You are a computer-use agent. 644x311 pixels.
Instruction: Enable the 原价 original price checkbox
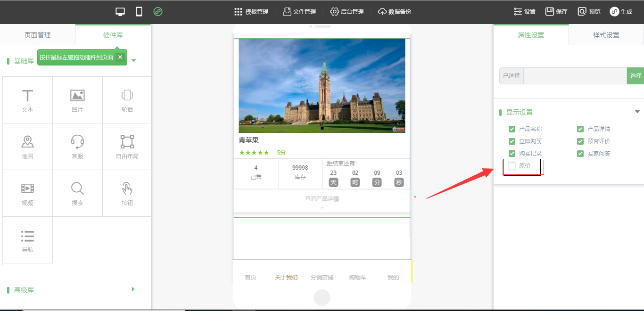(x=512, y=166)
